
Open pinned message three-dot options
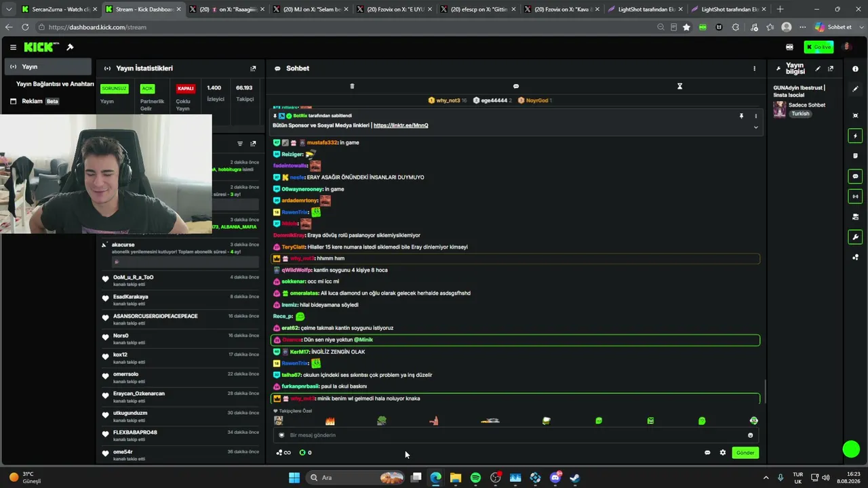(x=755, y=116)
